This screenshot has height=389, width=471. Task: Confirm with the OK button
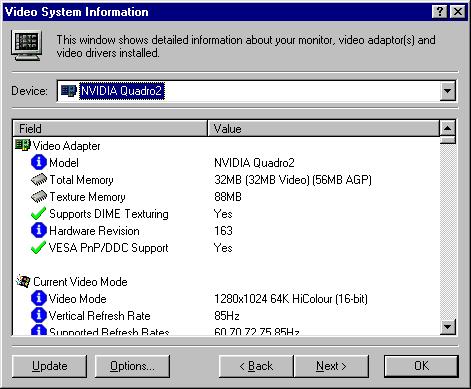click(421, 366)
